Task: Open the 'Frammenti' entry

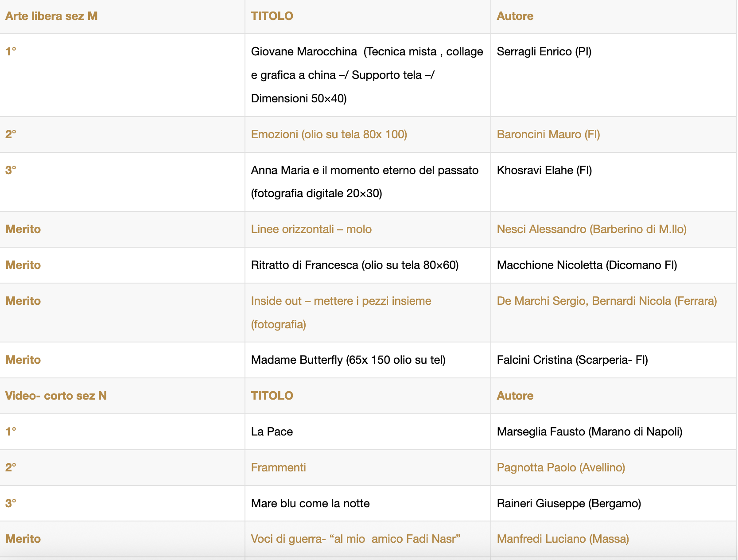Action: [278, 468]
